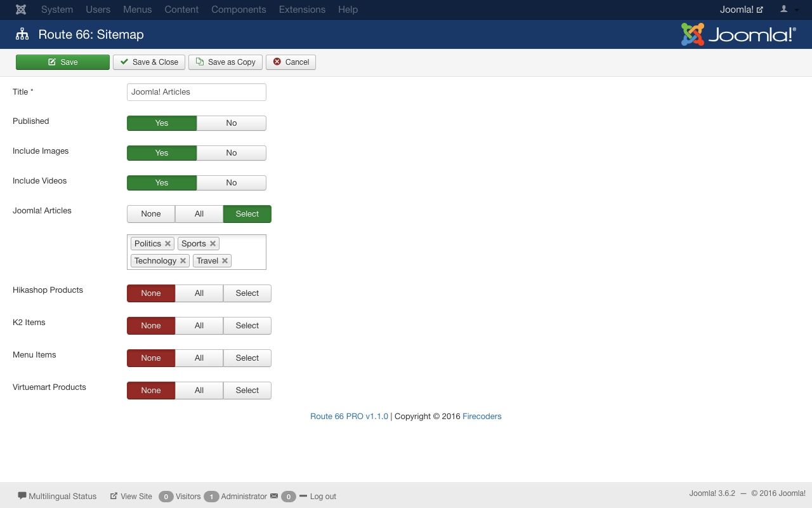The width and height of the screenshot is (812, 508).
Task: Set Hikashop Products to None
Action: [x=151, y=293]
